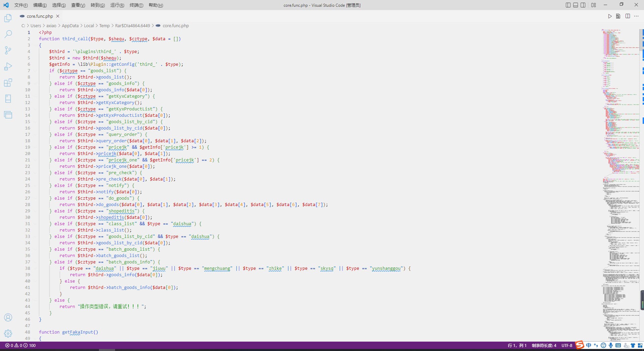Open the Search view icon
The image size is (644, 351).
[x=8, y=34]
